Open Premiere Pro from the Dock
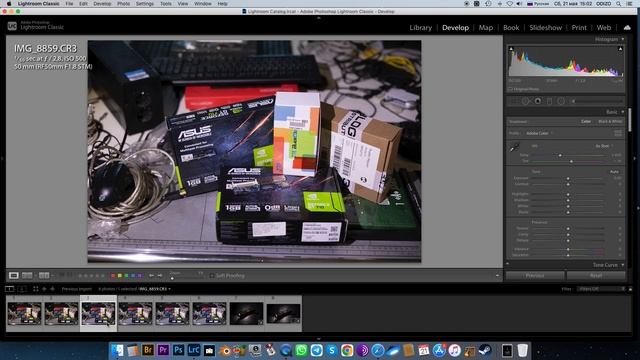Viewport: 640px width, 360px height. point(163,350)
